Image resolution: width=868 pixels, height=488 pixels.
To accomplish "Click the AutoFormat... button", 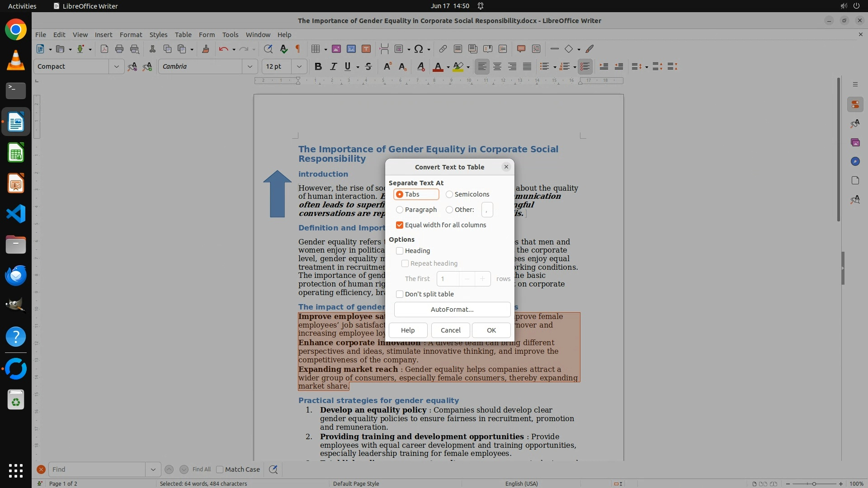I will coord(452,310).
